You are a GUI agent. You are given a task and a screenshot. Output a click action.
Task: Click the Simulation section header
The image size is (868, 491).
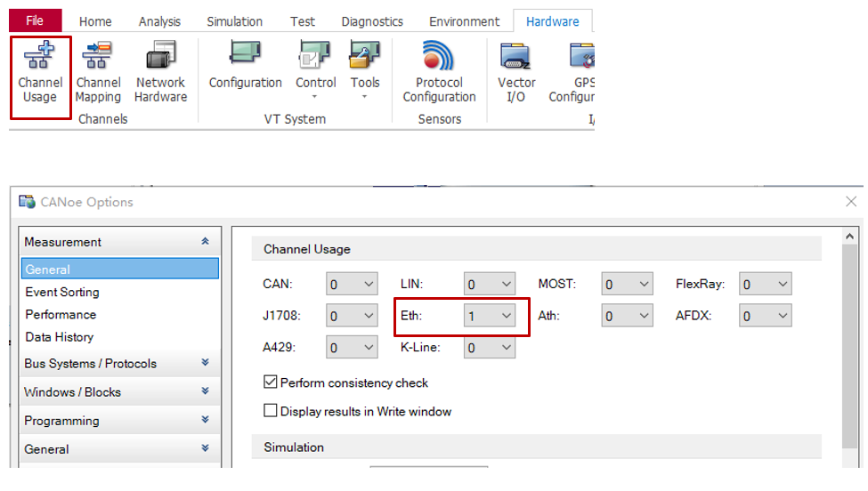(537, 447)
